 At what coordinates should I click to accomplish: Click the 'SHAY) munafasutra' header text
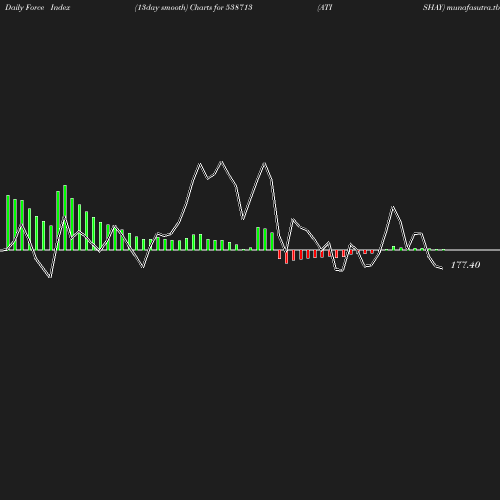(461, 8)
